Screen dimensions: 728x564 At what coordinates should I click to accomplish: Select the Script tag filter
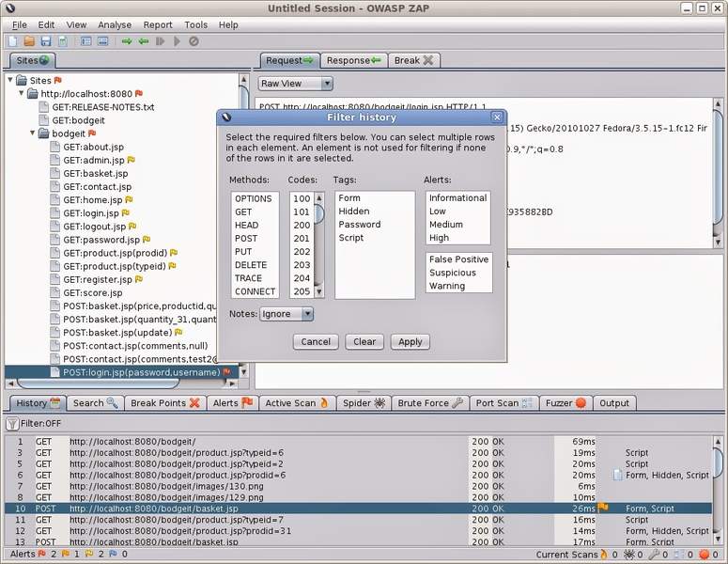coord(374,238)
